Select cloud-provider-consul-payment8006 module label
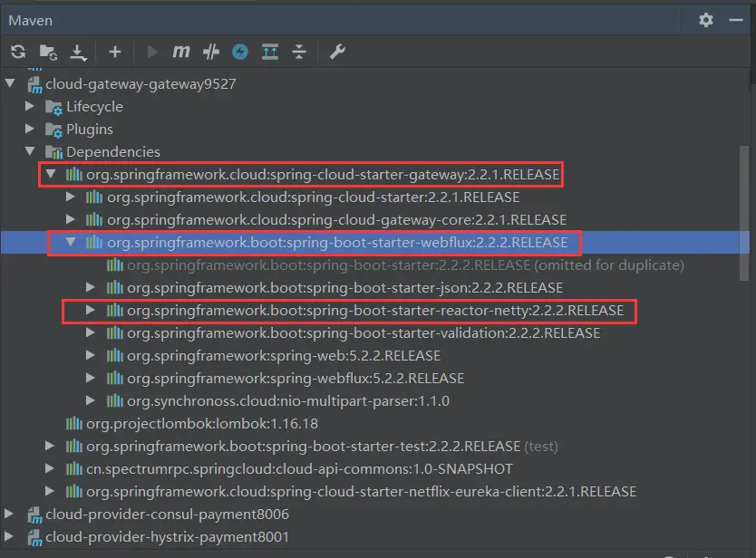756x558 pixels. pyautogui.click(x=168, y=515)
